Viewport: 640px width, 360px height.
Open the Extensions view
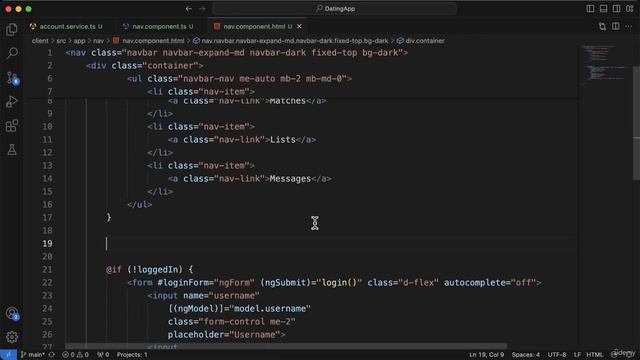[12, 126]
